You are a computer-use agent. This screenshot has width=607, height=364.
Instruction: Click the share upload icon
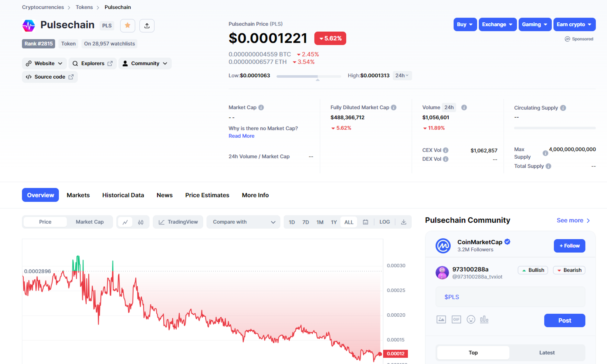click(x=147, y=25)
